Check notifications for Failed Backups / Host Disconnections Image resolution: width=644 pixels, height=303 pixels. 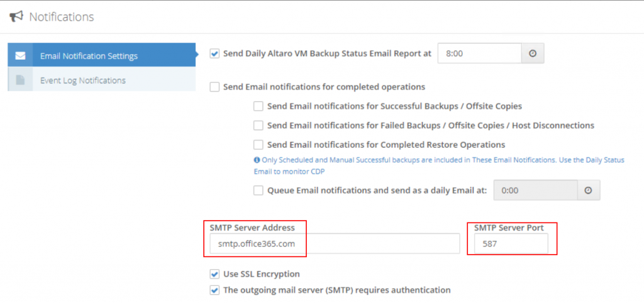click(x=258, y=126)
